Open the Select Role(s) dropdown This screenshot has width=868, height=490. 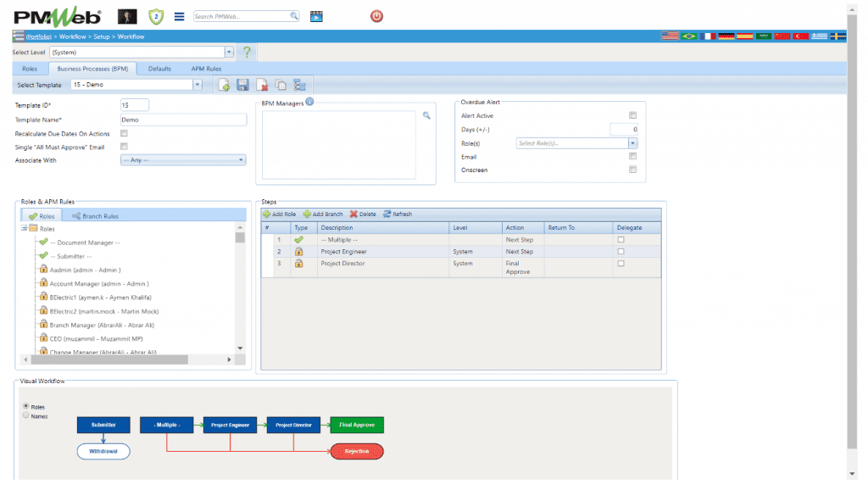[x=632, y=143]
